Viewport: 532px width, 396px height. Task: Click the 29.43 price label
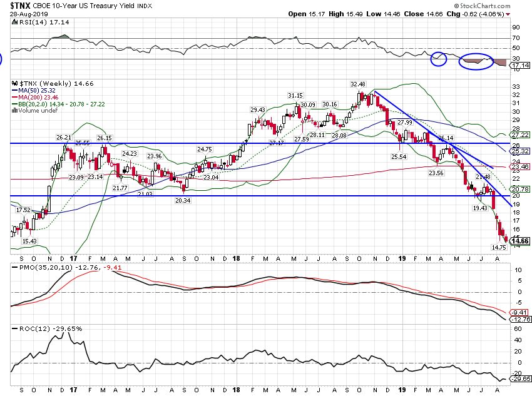pos(257,110)
